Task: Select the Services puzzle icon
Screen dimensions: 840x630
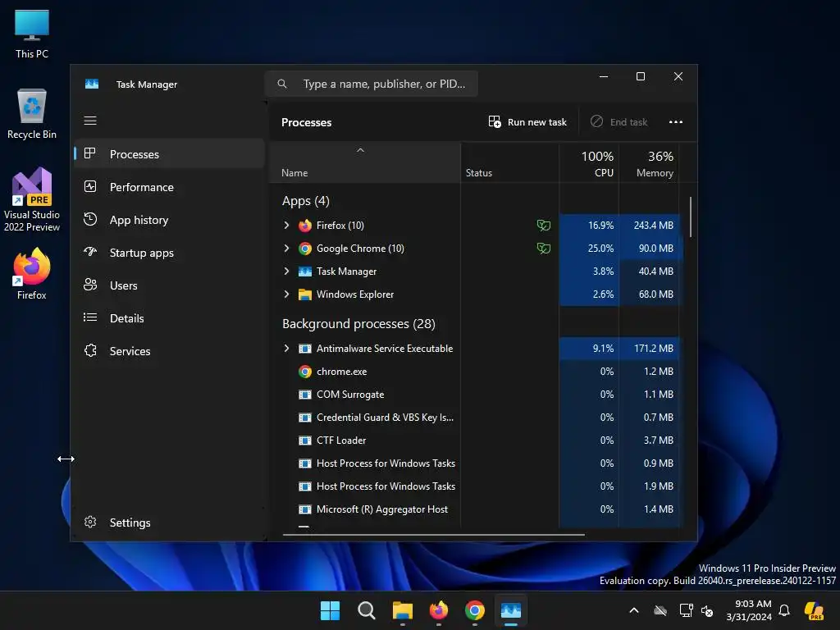Action: (x=90, y=350)
